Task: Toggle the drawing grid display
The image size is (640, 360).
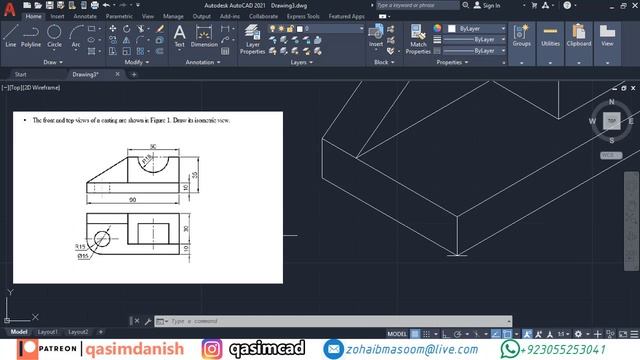Action: (x=415, y=334)
